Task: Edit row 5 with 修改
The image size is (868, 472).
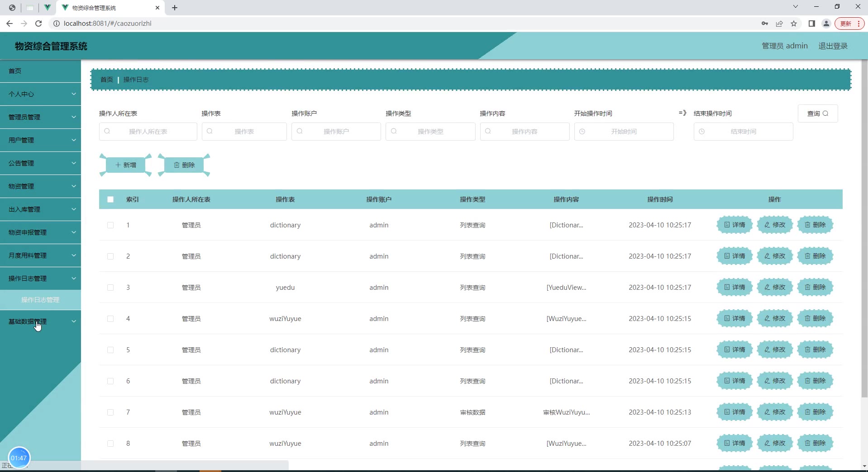Action: point(775,349)
